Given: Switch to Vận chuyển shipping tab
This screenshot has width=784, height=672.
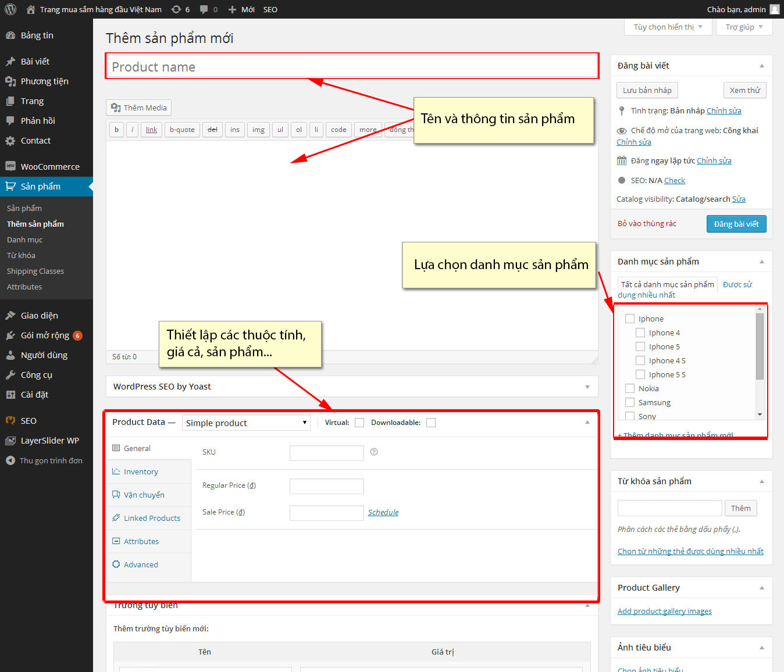Looking at the screenshot, I should (149, 495).
